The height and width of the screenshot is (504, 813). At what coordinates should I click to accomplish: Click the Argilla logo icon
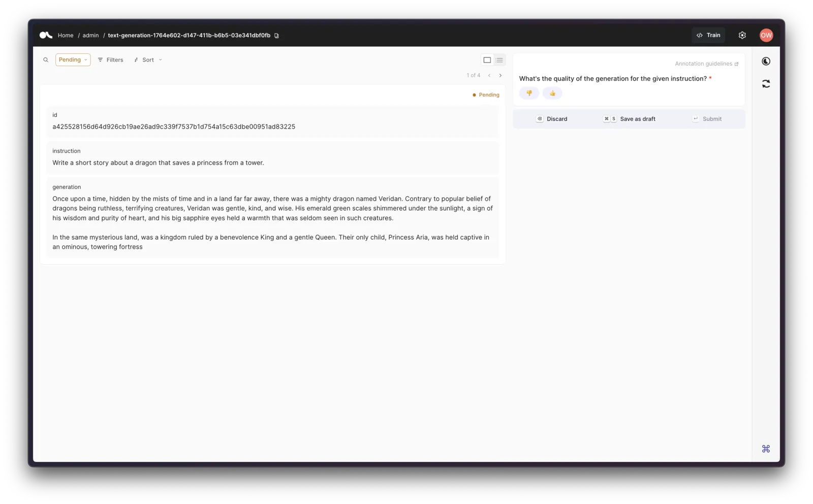click(46, 35)
